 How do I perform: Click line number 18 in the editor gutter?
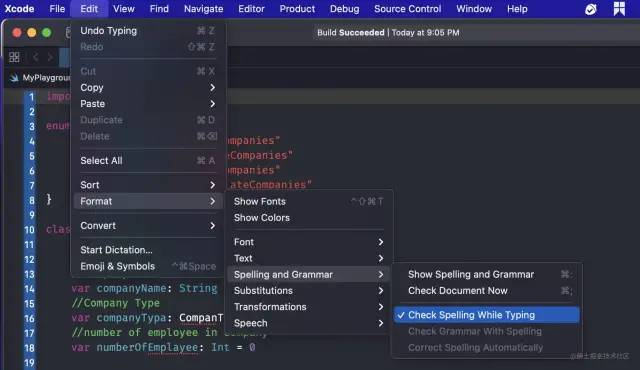(x=29, y=348)
